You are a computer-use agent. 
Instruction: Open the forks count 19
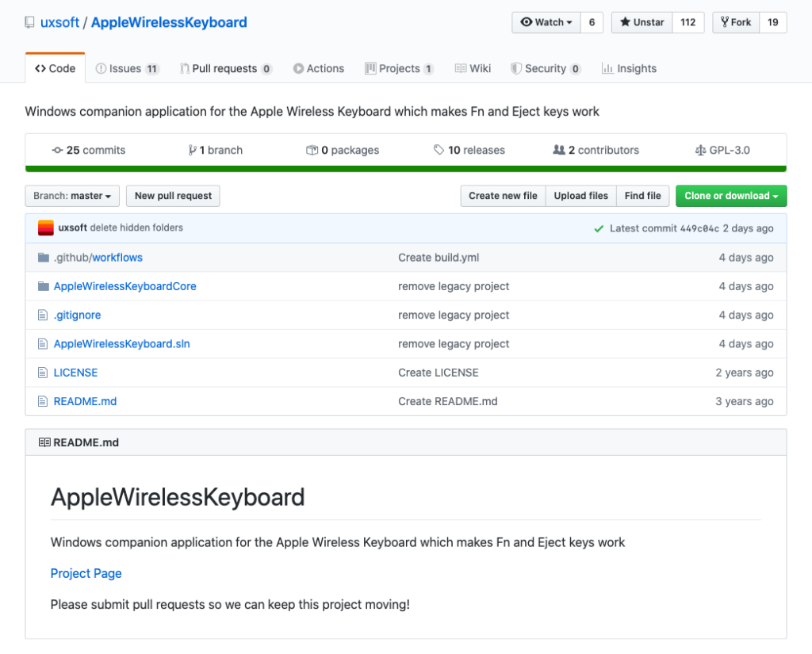[x=773, y=22]
